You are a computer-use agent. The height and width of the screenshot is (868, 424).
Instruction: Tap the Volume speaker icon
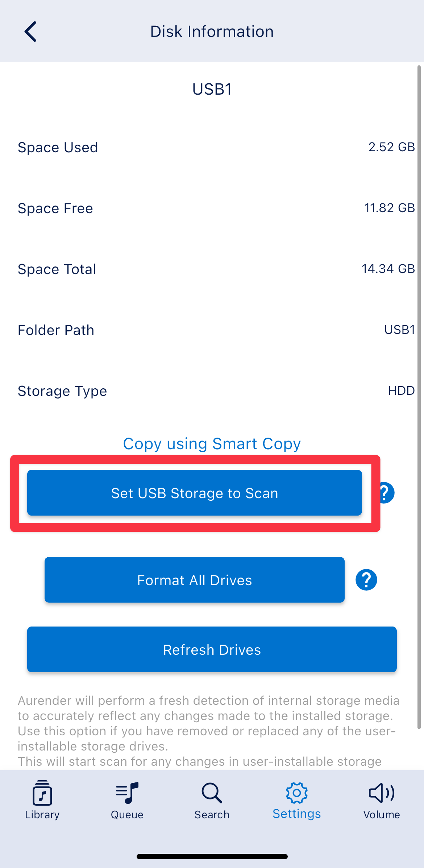click(x=382, y=793)
